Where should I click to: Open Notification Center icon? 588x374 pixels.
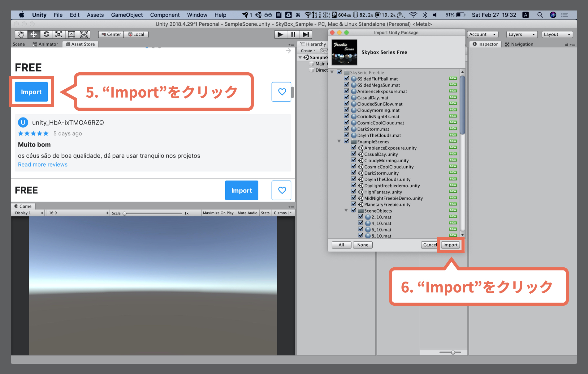[x=565, y=15]
